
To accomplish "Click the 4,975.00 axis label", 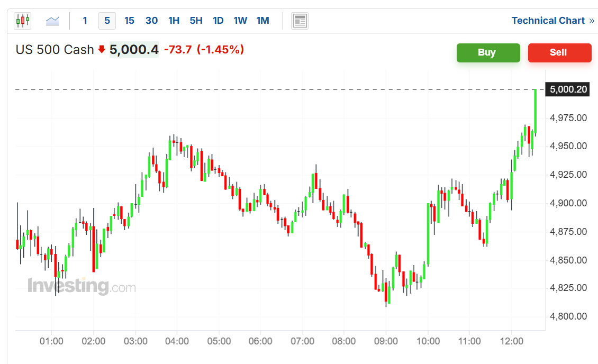I will (568, 118).
